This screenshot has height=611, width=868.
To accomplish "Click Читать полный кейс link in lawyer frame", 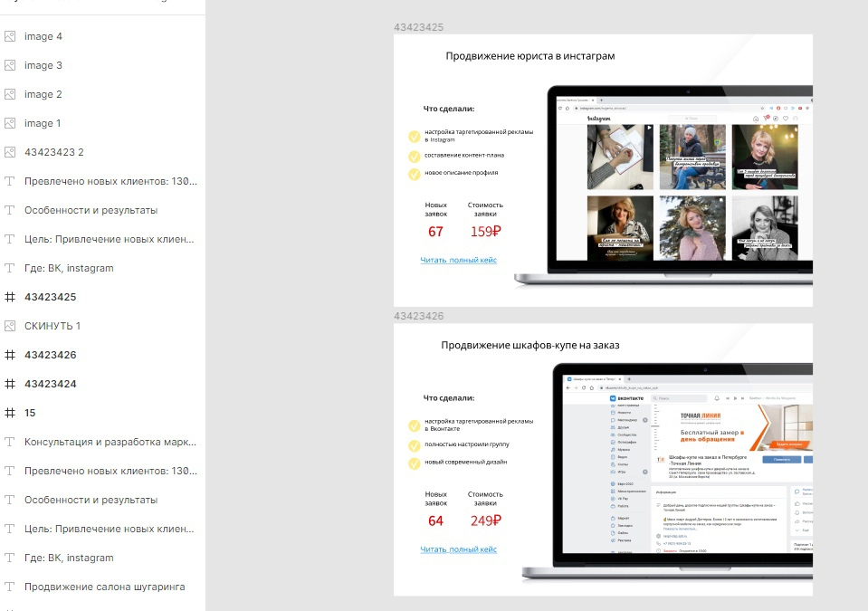I will coord(458,260).
